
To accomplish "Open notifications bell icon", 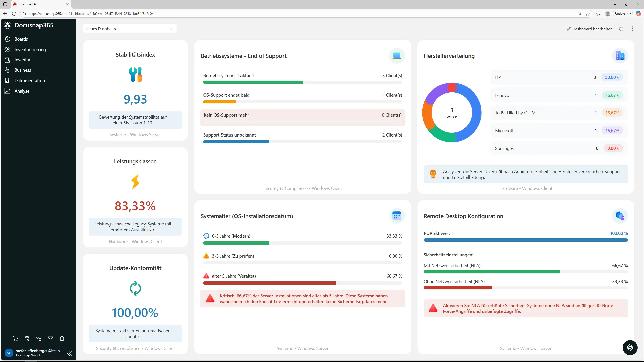I will click(62, 339).
